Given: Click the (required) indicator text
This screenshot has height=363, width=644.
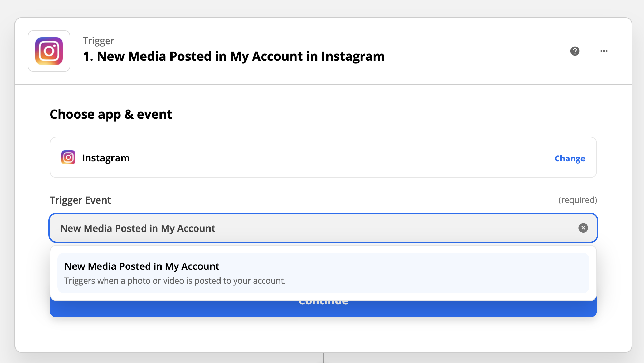Looking at the screenshot, I should (578, 200).
